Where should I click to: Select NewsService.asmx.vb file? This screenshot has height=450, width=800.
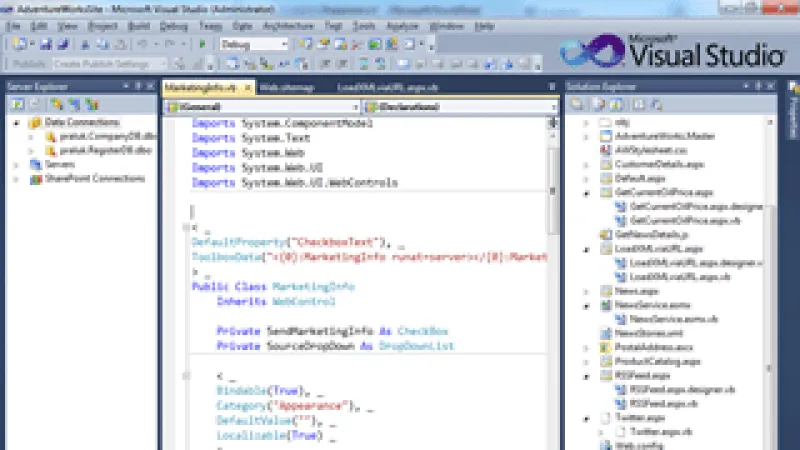(673, 319)
